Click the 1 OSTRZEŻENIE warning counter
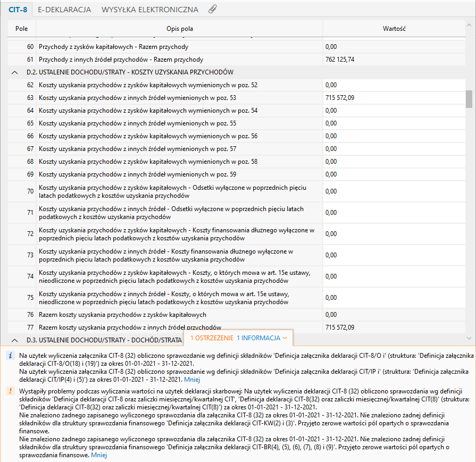 pos(212,338)
